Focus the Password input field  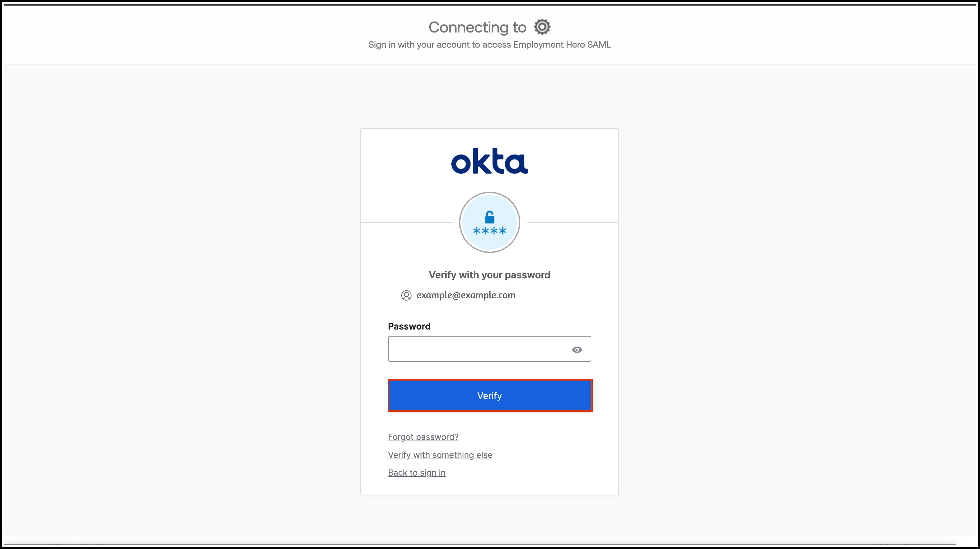(477, 349)
